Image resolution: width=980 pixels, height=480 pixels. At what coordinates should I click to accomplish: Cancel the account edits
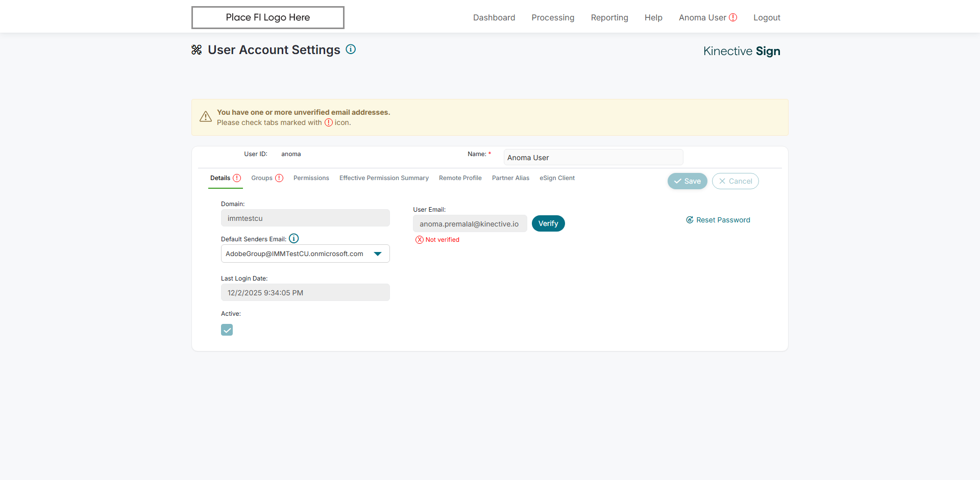pyautogui.click(x=736, y=181)
